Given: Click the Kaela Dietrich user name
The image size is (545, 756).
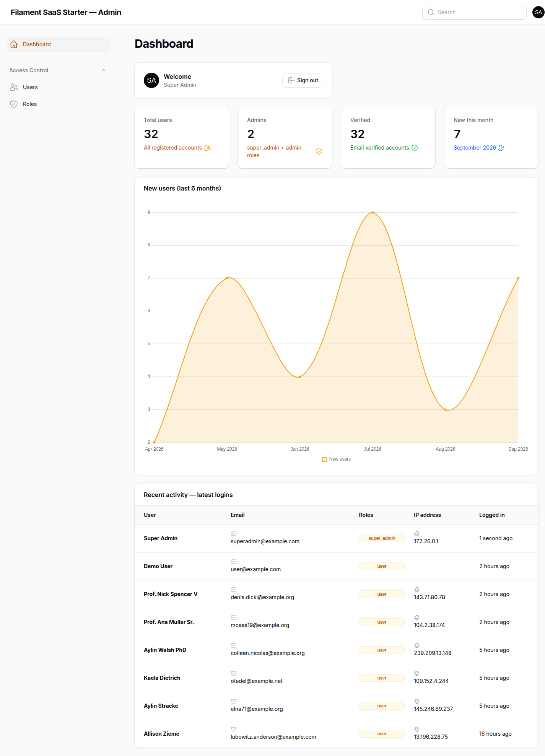Looking at the screenshot, I should (x=162, y=678).
